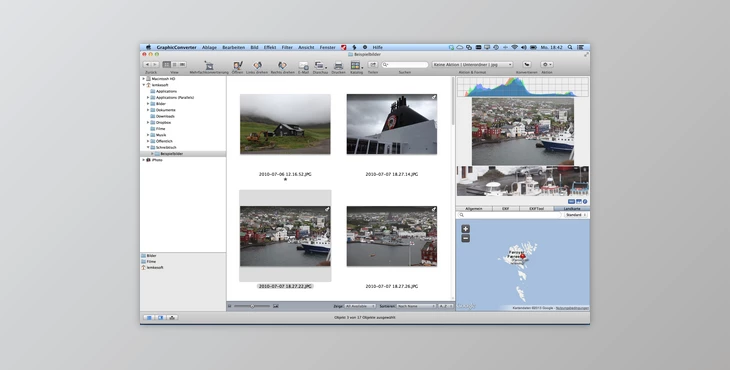Click the map location search field
This screenshot has height=370, width=730.
pyautogui.click(x=510, y=215)
